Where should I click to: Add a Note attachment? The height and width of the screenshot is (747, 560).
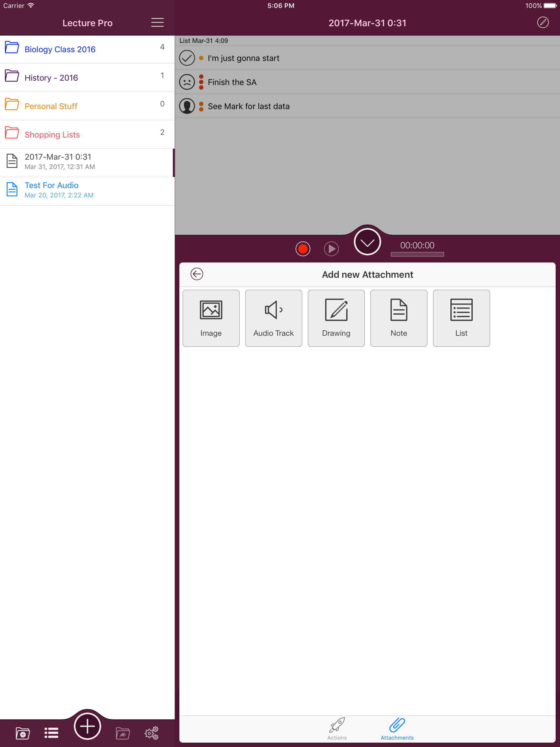399,318
